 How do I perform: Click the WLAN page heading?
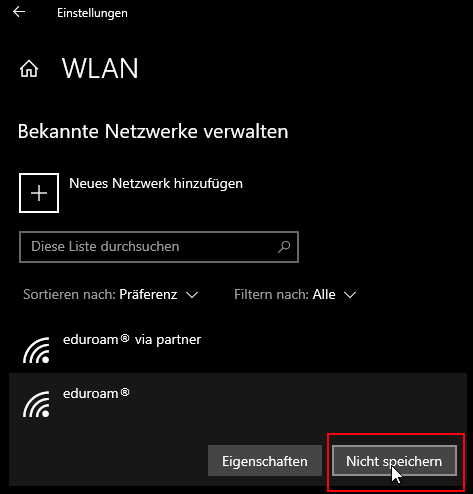tap(100, 68)
